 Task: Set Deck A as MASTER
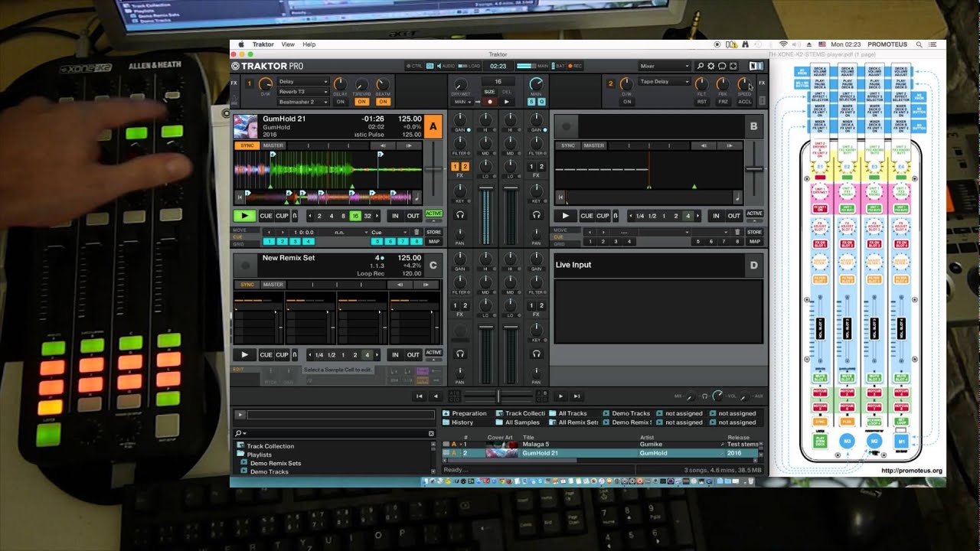coord(273,145)
